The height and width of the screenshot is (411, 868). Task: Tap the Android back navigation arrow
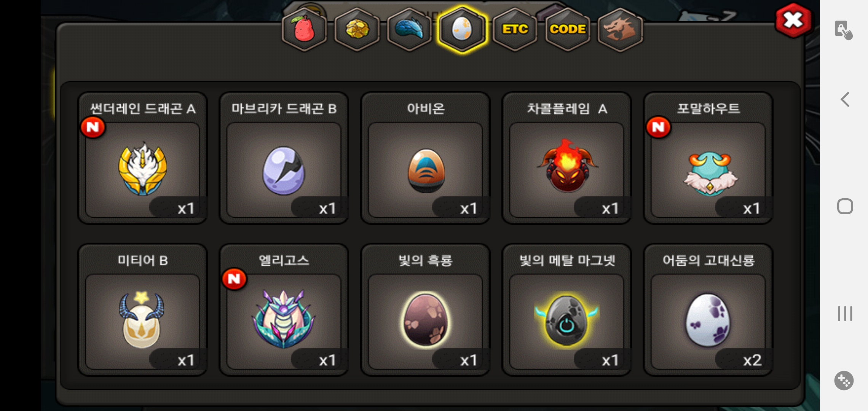coord(845,100)
